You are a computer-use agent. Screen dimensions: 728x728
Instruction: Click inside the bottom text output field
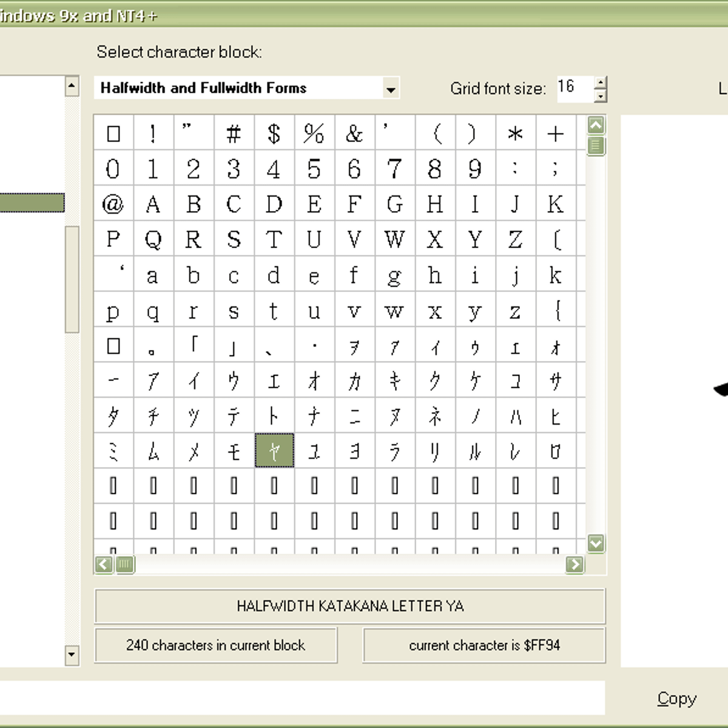(x=303, y=698)
